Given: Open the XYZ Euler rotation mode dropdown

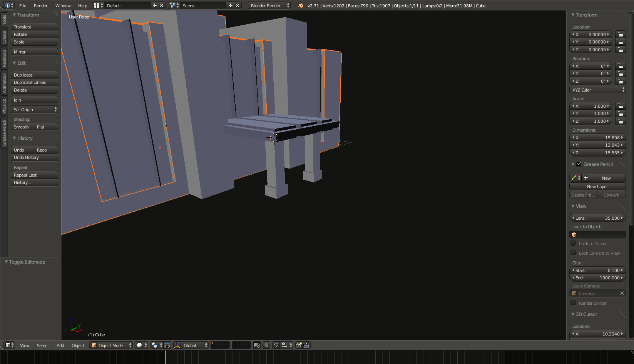Looking at the screenshot, I should pos(597,90).
